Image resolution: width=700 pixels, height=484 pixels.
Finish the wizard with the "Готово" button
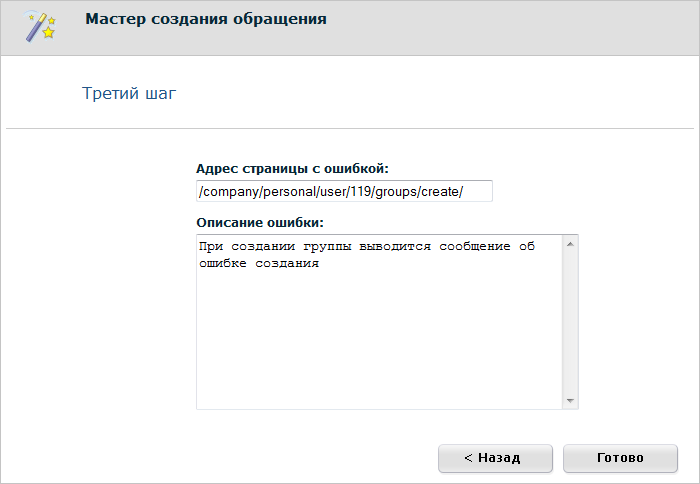[x=620, y=458]
